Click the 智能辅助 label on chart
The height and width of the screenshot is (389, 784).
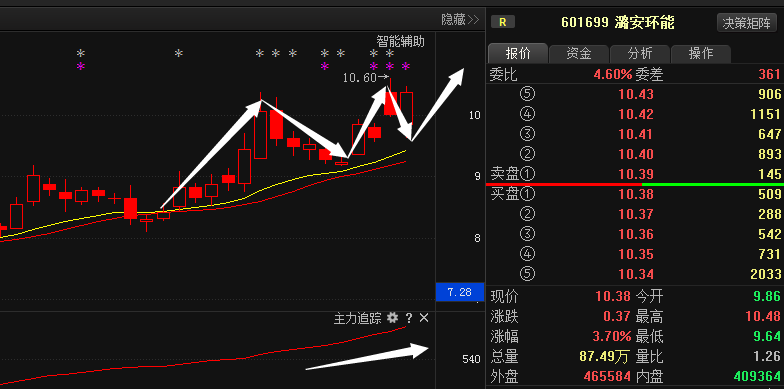coord(400,41)
